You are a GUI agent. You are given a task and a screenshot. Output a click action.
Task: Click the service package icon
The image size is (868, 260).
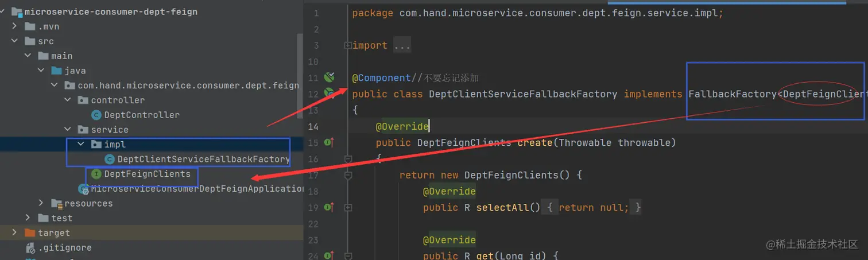click(83, 130)
